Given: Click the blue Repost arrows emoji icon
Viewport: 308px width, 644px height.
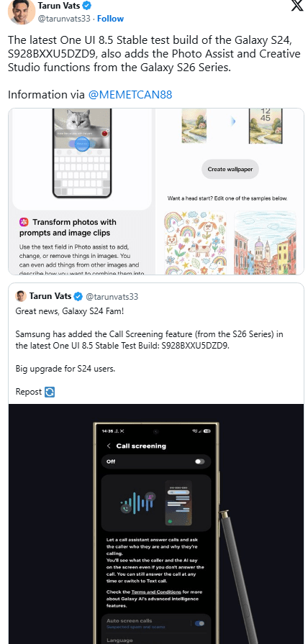Looking at the screenshot, I should (50, 392).
